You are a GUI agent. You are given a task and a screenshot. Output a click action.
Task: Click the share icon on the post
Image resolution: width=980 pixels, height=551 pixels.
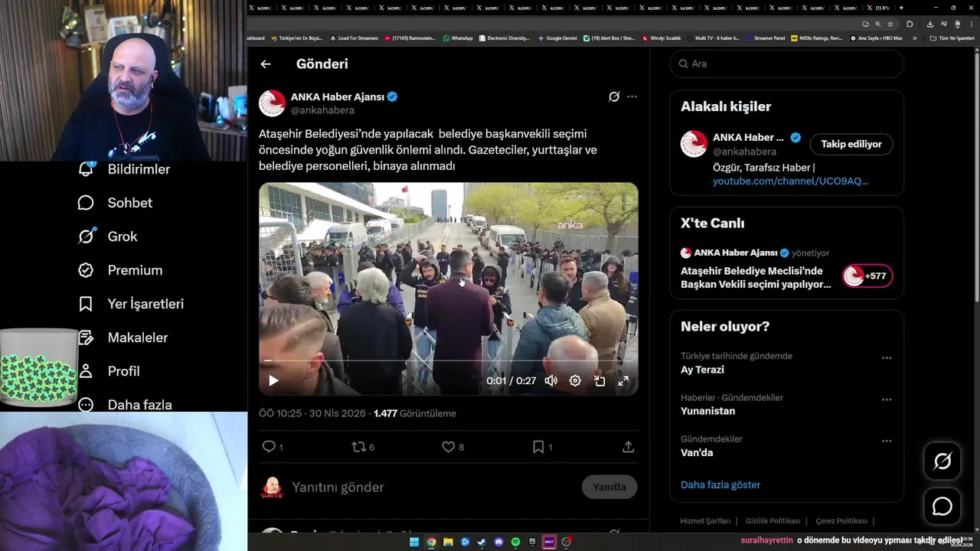click(628, 447)
